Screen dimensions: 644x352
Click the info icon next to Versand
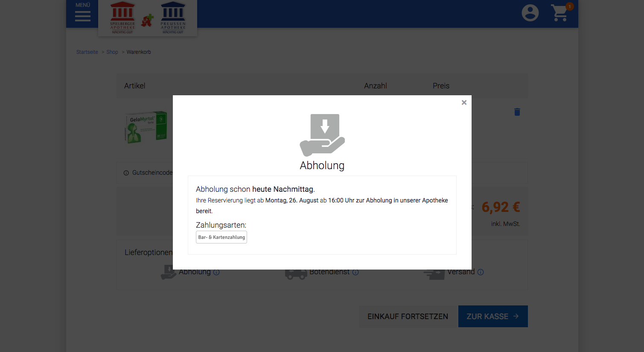coord(481,272)
